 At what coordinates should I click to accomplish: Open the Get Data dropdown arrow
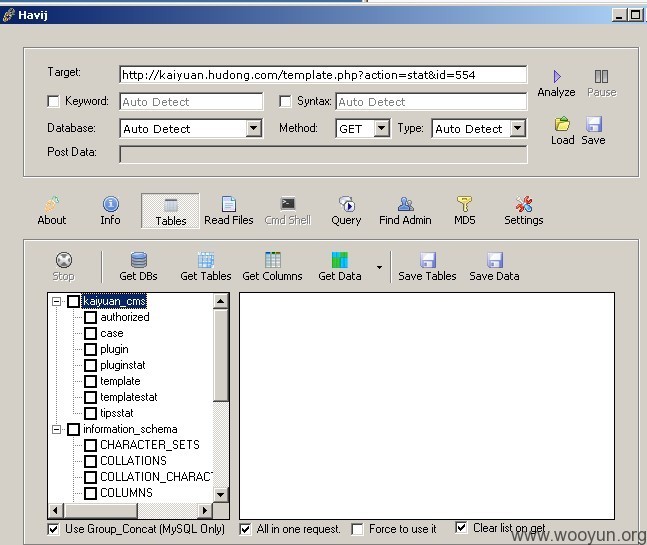379,267
